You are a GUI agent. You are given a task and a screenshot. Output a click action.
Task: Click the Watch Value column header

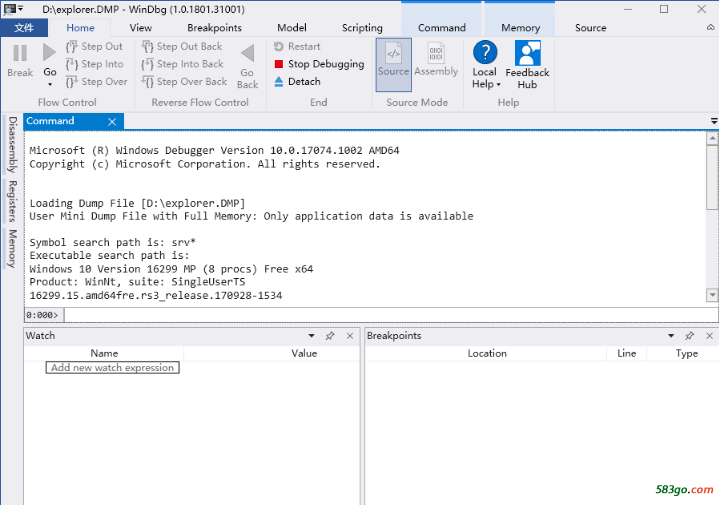click(304, 353)
